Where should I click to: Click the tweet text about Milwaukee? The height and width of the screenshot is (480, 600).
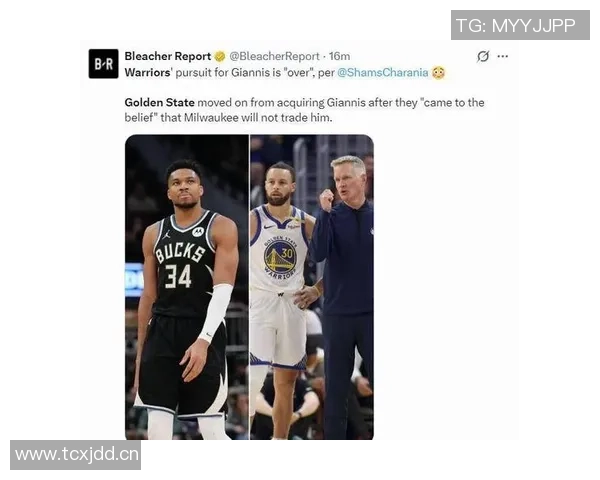point(305,110)
